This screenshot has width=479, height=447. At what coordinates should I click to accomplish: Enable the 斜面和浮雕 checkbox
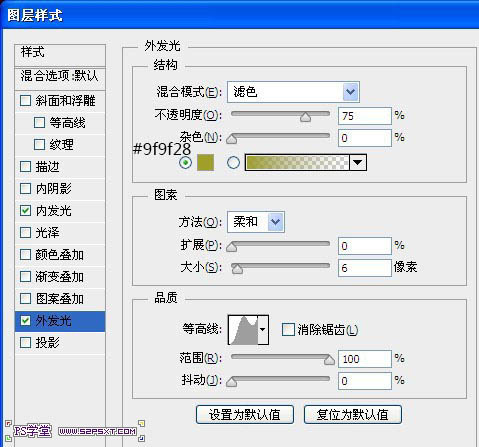tap(26, 101)
